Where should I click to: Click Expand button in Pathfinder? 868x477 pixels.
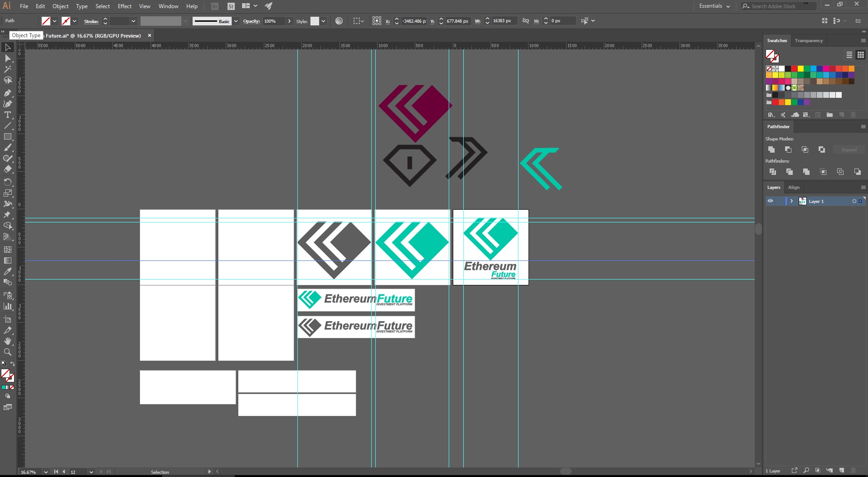pyautogui.click(x=849, y=149)
